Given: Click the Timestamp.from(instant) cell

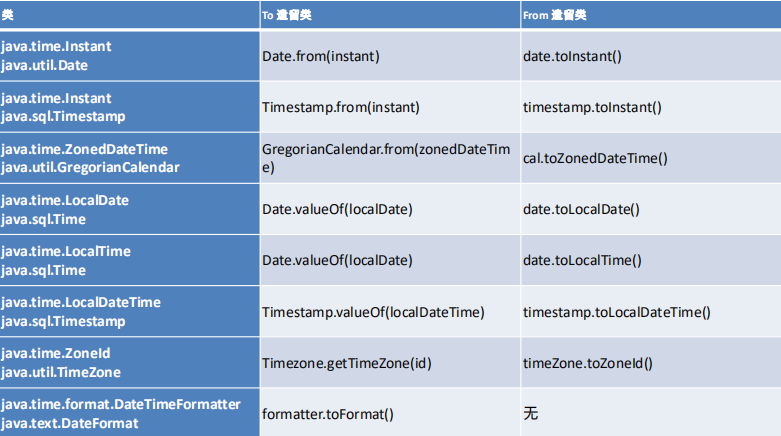Looking at the screenshot, I should (390, 107).
